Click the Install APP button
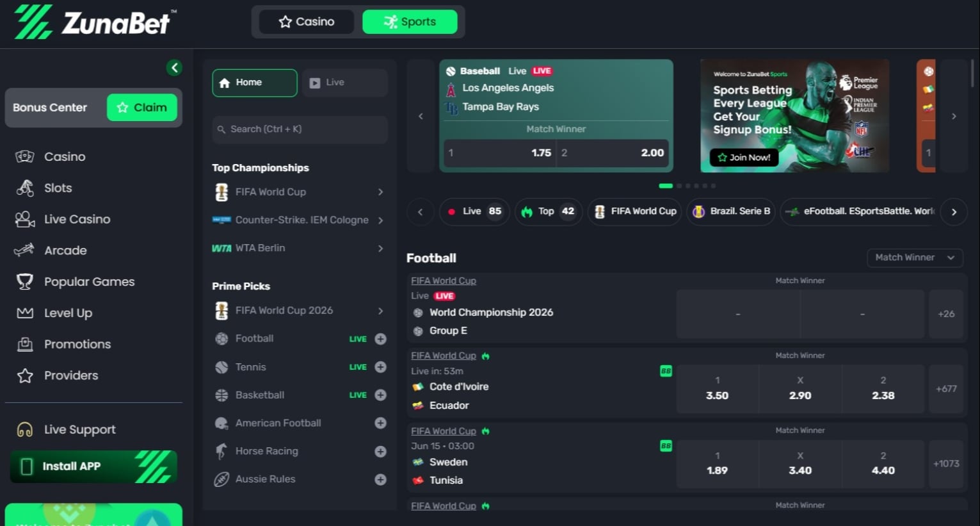980x526 pixels. (93, 466)
